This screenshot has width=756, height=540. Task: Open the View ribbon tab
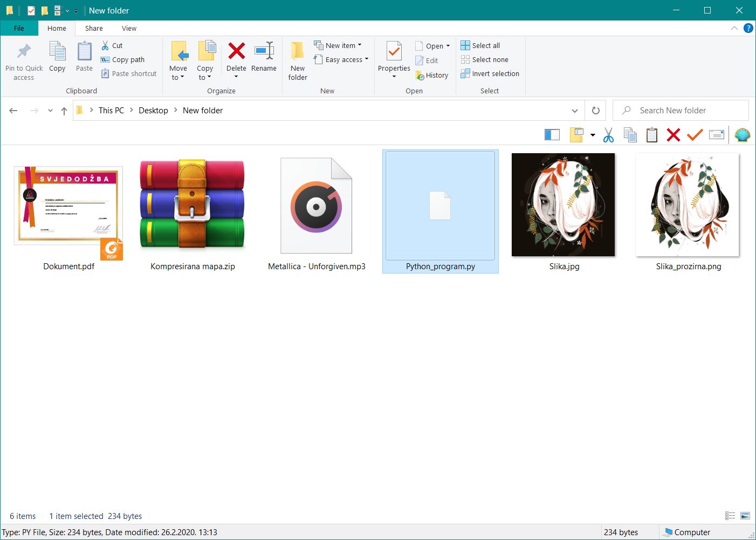(129, 29)
